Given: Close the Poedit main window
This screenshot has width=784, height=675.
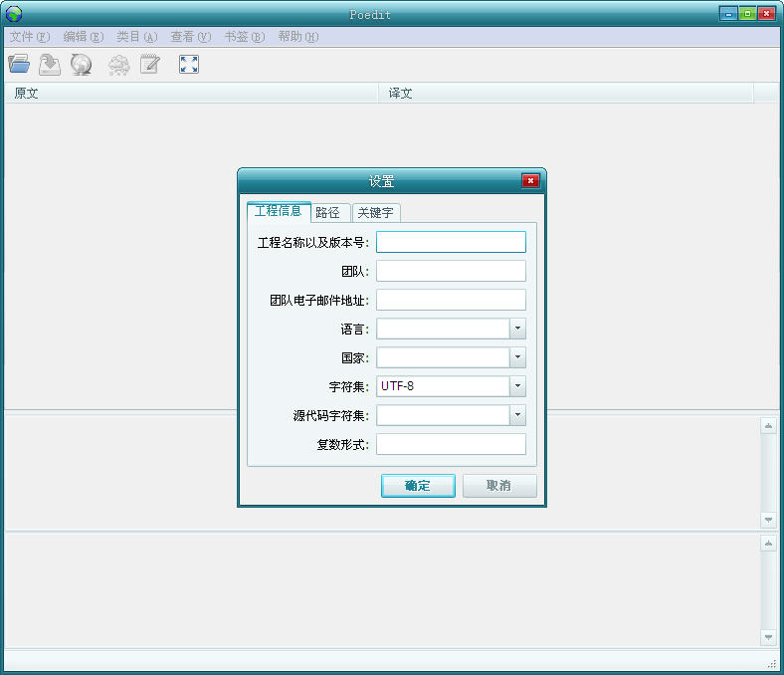Looking at the screenshot, I should pos(766,14).
